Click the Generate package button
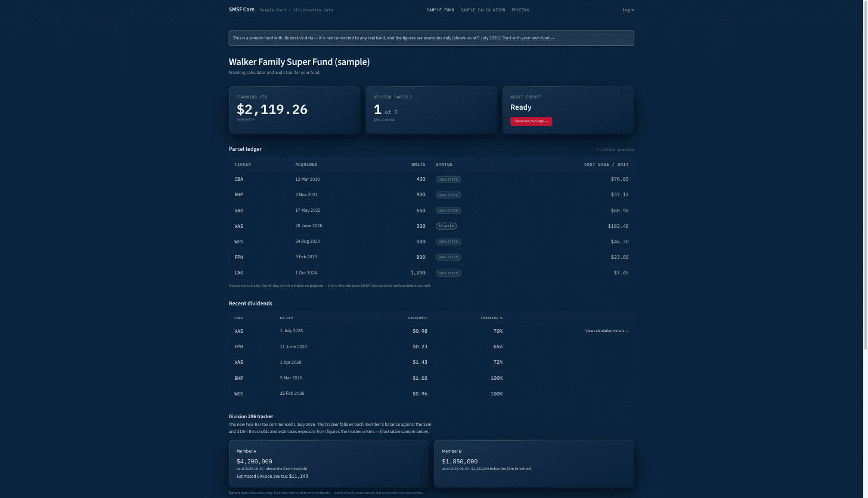 pos(531,121)
